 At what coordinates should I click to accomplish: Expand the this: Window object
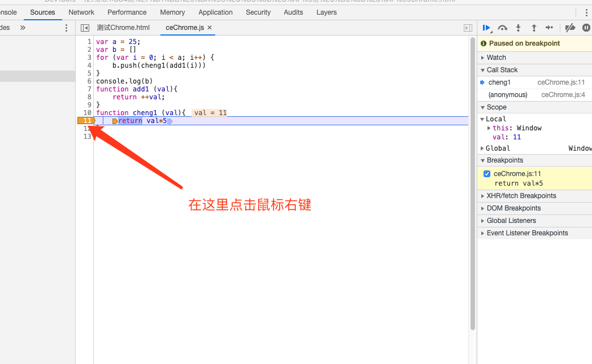click(x=489, y=128)
